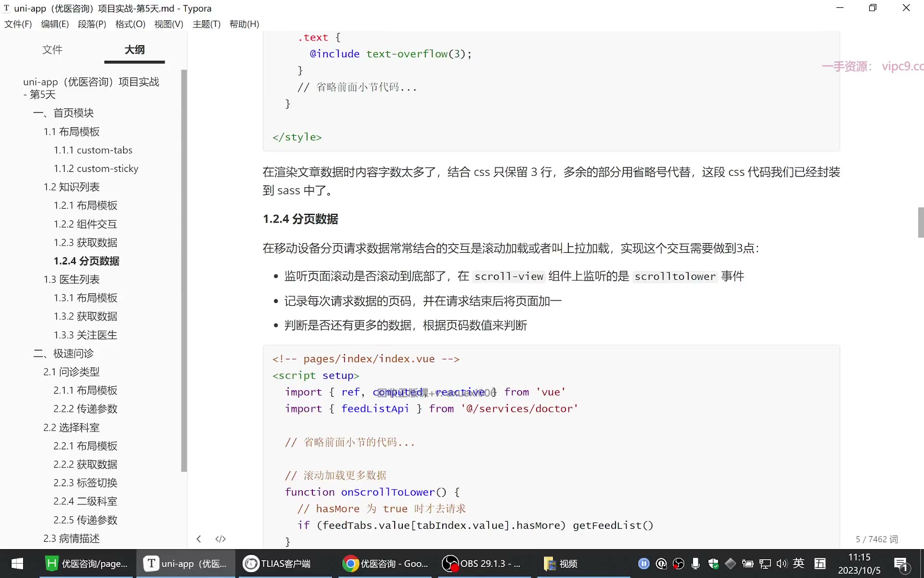Jump to outline heading 1.2.3 获取数据
Viewport: 924px width, 578px height.
click(86, 243)
